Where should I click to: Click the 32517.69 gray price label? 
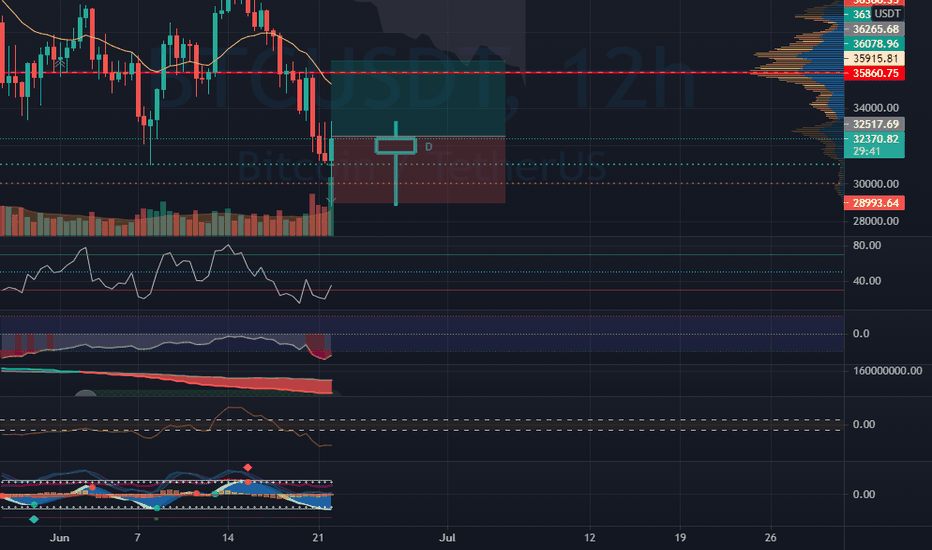click(874, 124)
